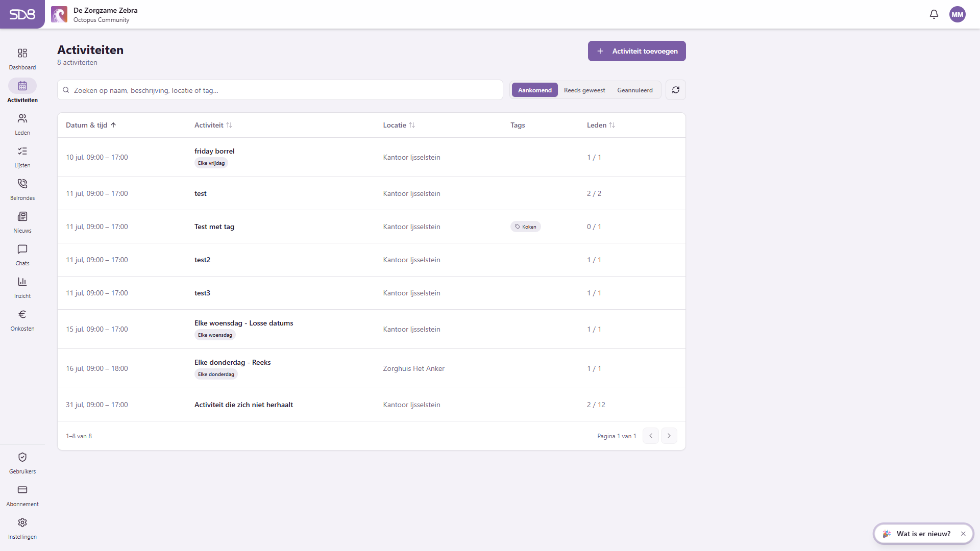This screenshot has width=980, height=551.
Task: Go to the next page arrow
Action: coord(669,436)
